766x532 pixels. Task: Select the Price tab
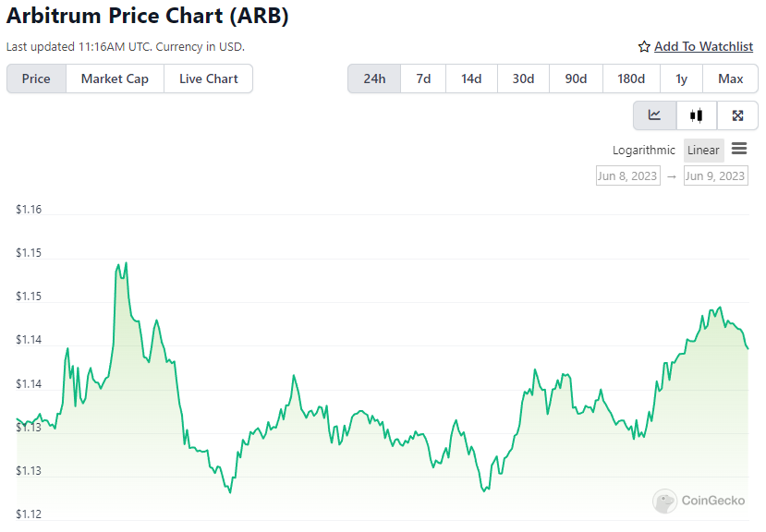click(36, 79)
